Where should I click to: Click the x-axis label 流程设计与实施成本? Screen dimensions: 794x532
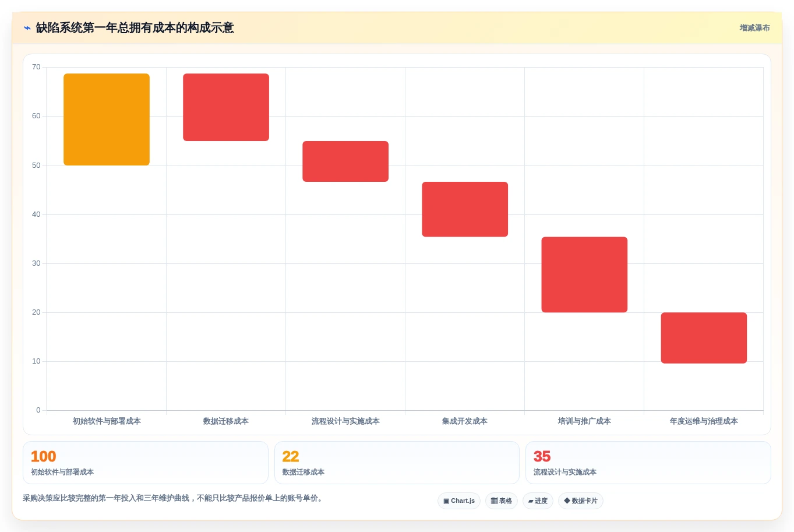345,421
